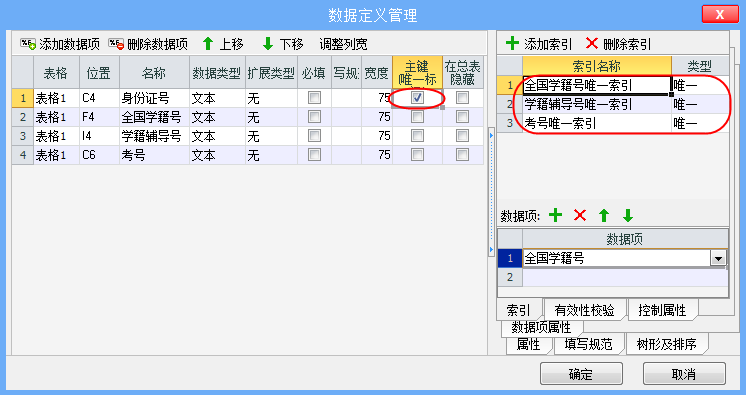Click 调整列宽 in the toolbar
The height and width of the screenshot is (395, 746).
pyautogui.click(x=344, y=44)
